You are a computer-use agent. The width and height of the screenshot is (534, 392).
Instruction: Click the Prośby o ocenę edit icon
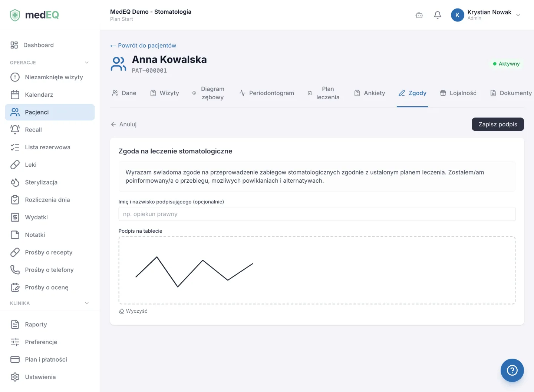(x=15, y=287)
